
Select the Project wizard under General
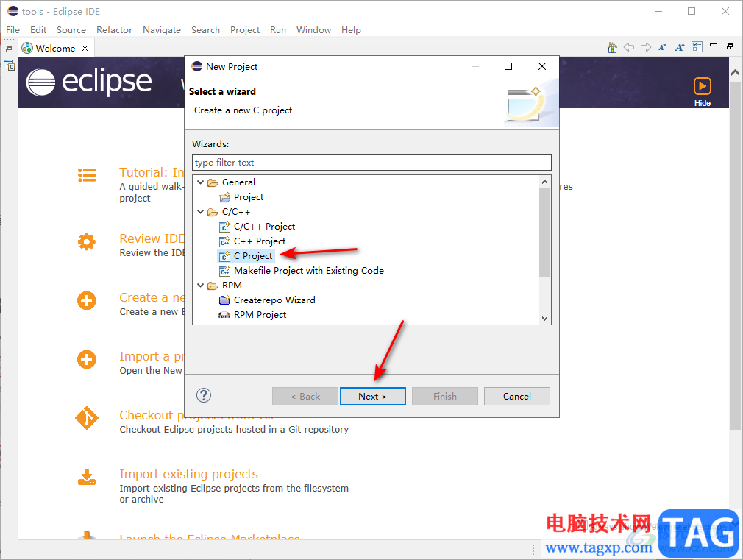249,196
